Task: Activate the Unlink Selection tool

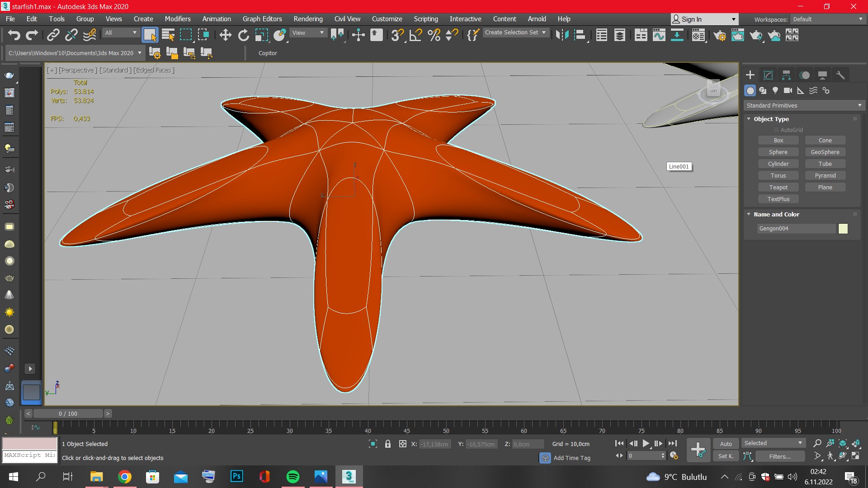Action: pyautogui.click(x=71, y=35)
